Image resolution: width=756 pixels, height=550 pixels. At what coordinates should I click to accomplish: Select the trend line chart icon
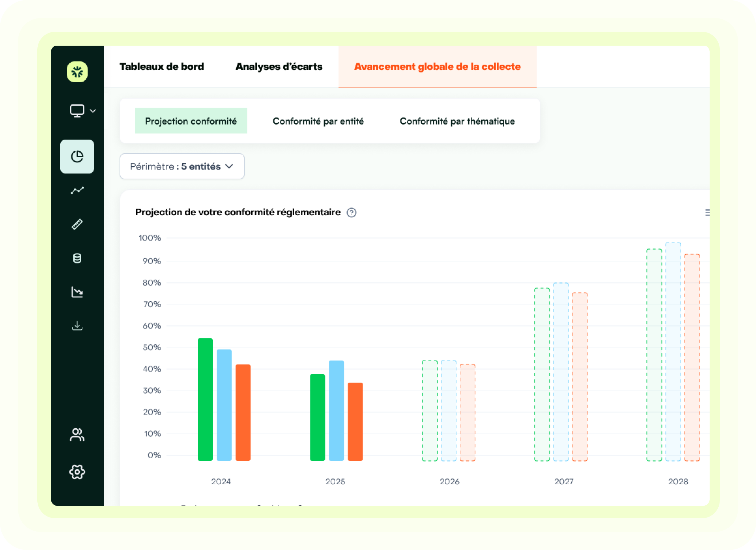pos(77,190)
